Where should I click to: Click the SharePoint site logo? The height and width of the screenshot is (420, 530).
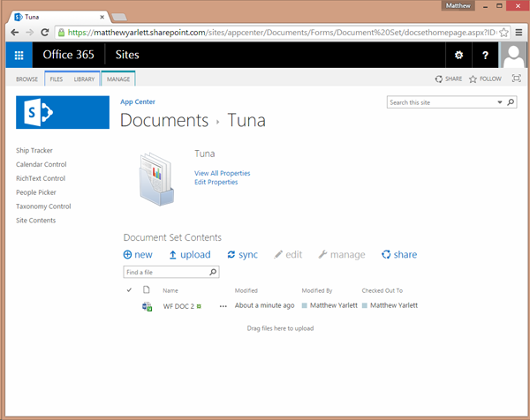coord(63,112)
